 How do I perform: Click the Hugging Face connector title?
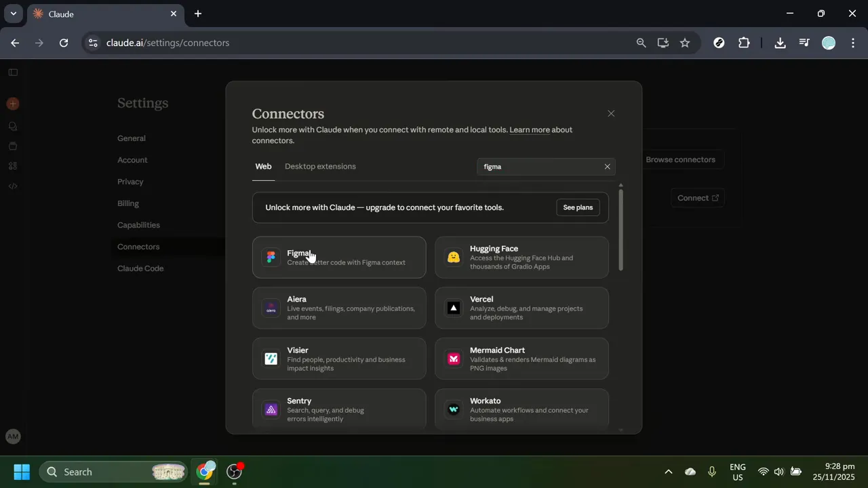click(x=494, y=249)
